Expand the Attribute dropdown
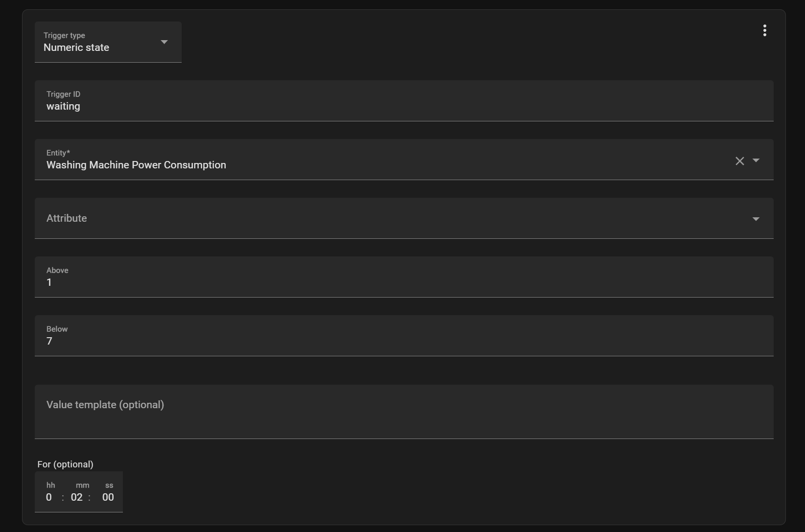Screen dimensions: 805x532 pos(404,218)
